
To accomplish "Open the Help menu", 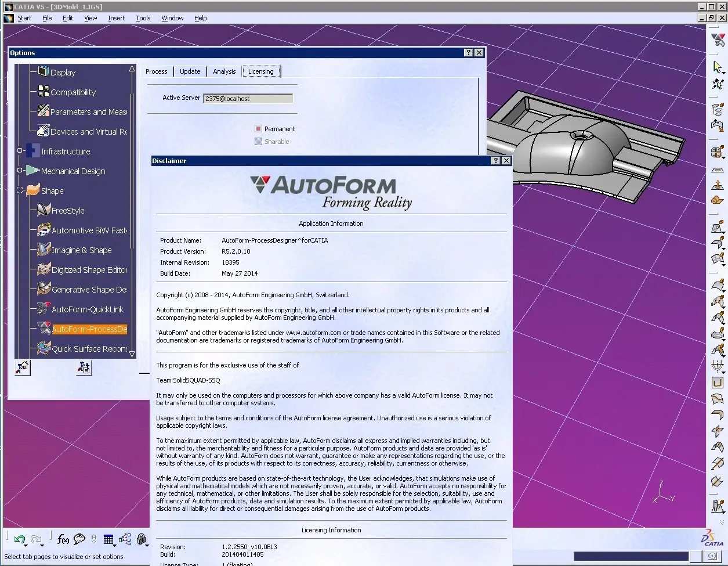I will tap(200, 18).
